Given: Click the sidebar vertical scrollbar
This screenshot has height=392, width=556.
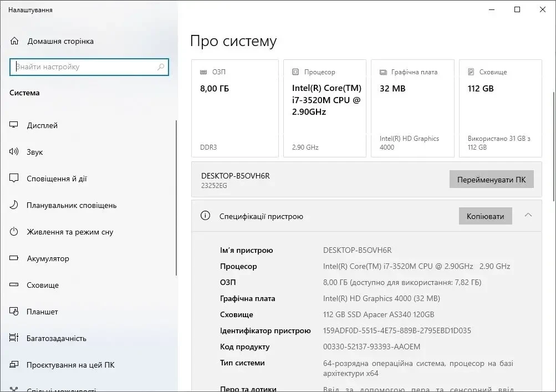Looking at the screenshot, I should point(176,198).
